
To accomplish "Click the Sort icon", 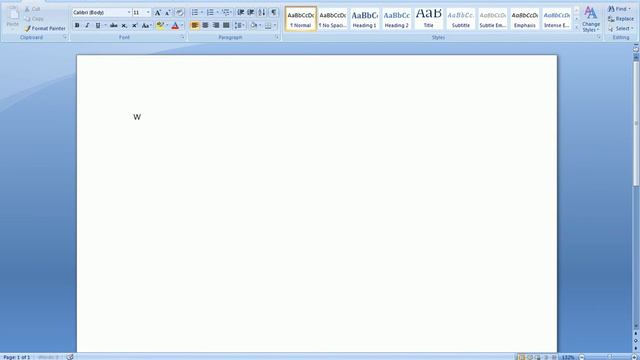I will (262, 13).
